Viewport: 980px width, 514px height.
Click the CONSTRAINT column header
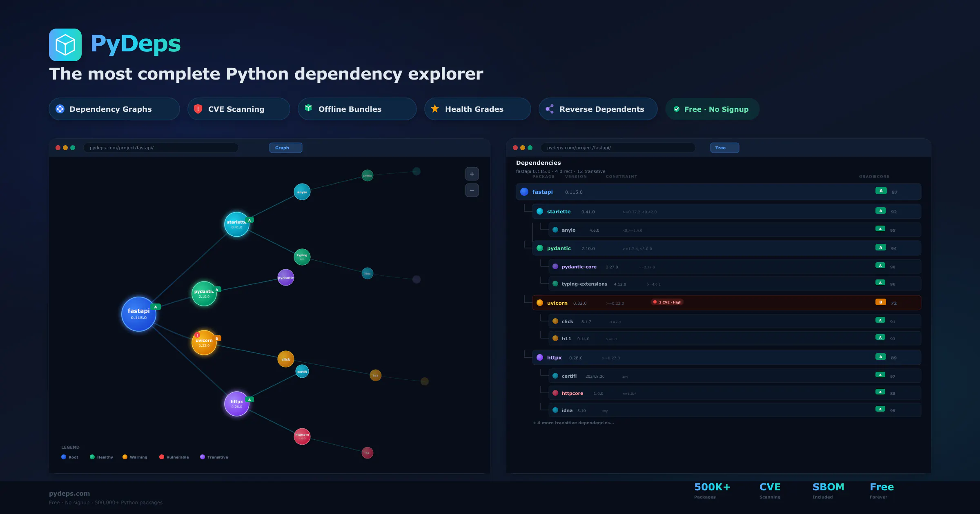point(621,177)
